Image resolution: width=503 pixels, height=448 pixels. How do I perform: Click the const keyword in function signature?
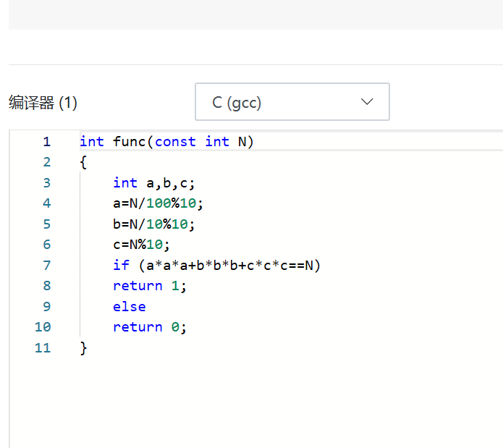pos(175,142)
